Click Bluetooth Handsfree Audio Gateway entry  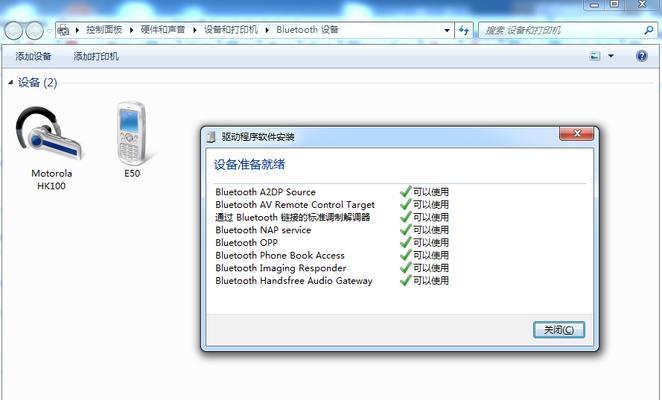294,280
